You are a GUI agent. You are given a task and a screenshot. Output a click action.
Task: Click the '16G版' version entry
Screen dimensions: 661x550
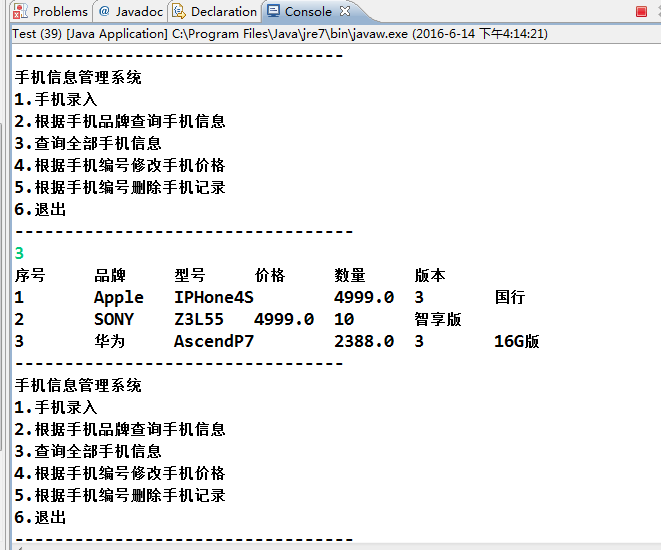[x=517, y=341]
